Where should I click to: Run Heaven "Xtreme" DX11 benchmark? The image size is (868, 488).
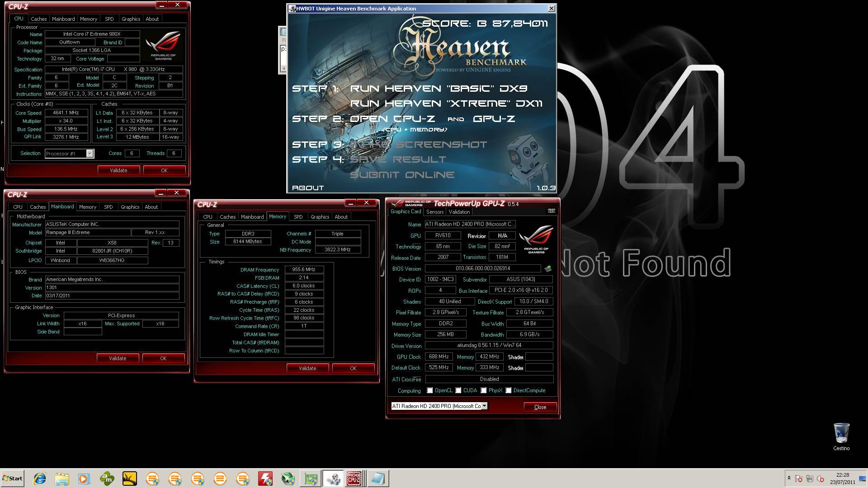pyautogui.click(x=446, y=103)
